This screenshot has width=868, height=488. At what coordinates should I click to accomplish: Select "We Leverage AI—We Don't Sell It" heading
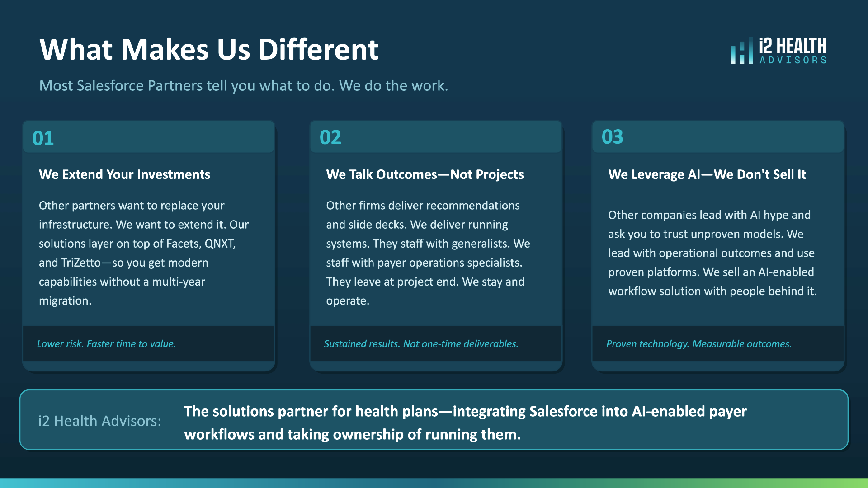click(x=707, y=174)
